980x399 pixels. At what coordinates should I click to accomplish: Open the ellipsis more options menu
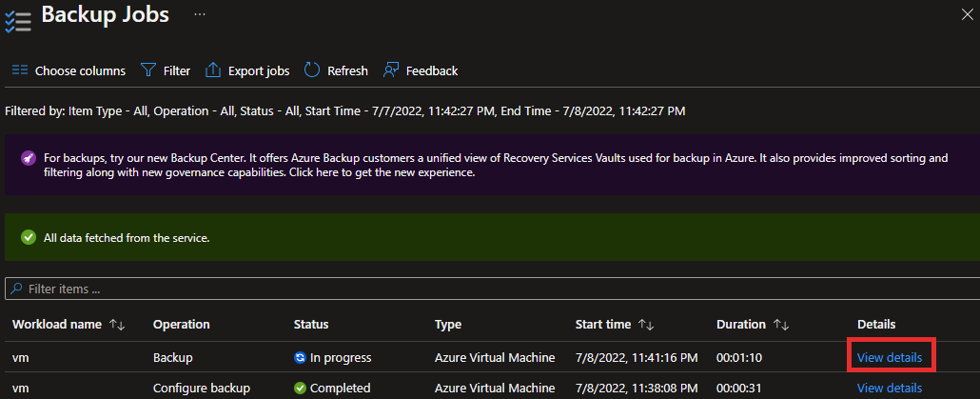(x=200, y=13)
